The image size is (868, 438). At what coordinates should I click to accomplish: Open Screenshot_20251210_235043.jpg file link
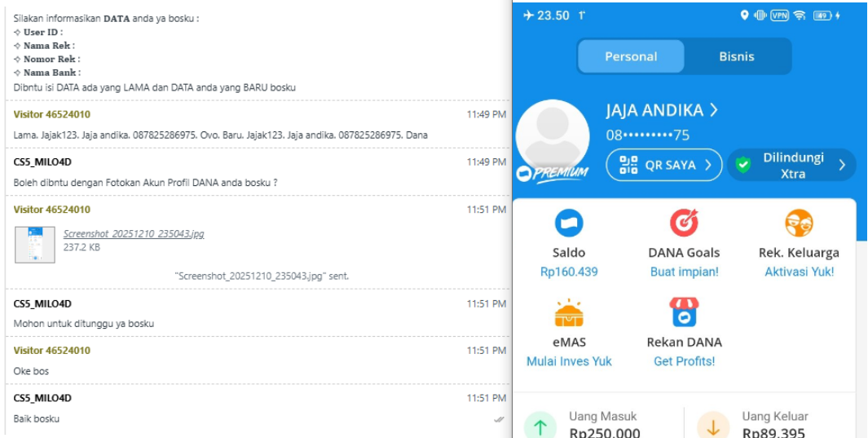(x=134, y=233)
